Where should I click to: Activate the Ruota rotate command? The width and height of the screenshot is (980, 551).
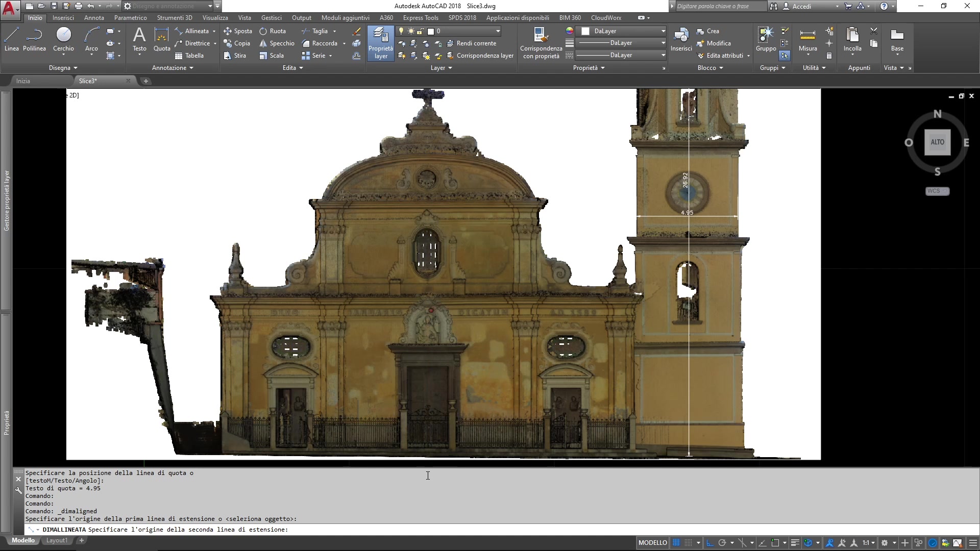point(273,31)
